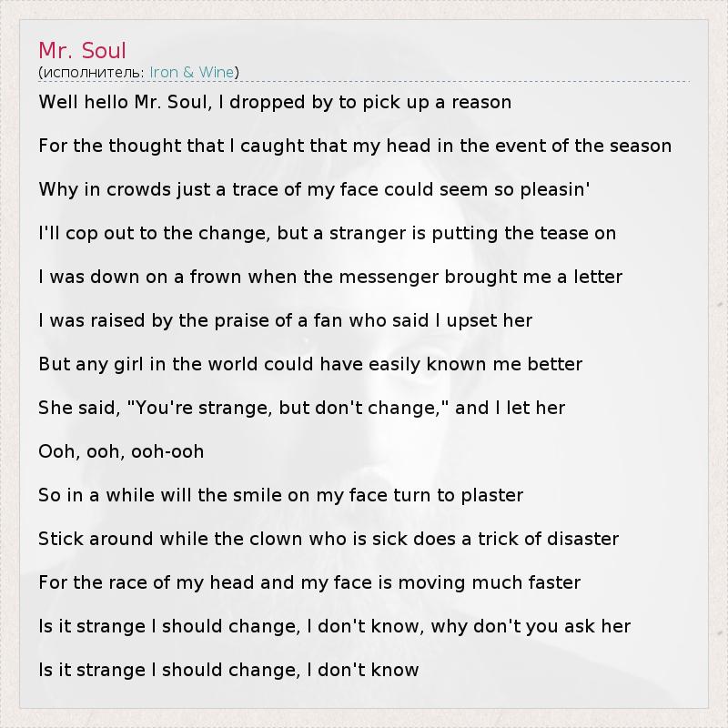Click the final line ending 'I don't know'

229,670
